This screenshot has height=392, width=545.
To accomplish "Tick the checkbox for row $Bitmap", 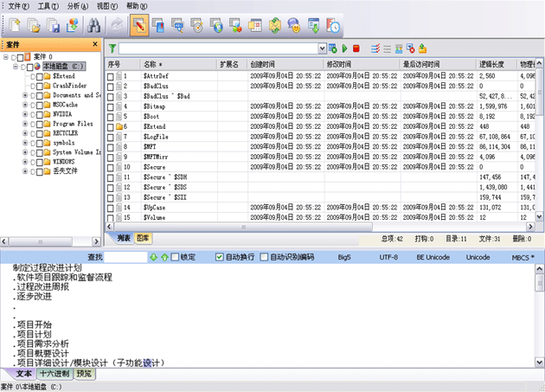I will click(111, 106).
